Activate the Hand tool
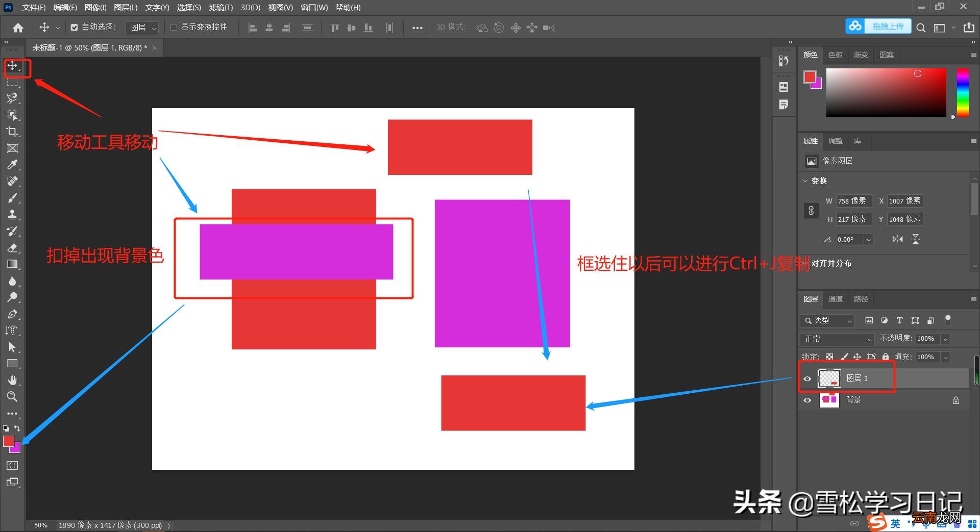Screen dimensions: 980x532 (12, 380)
